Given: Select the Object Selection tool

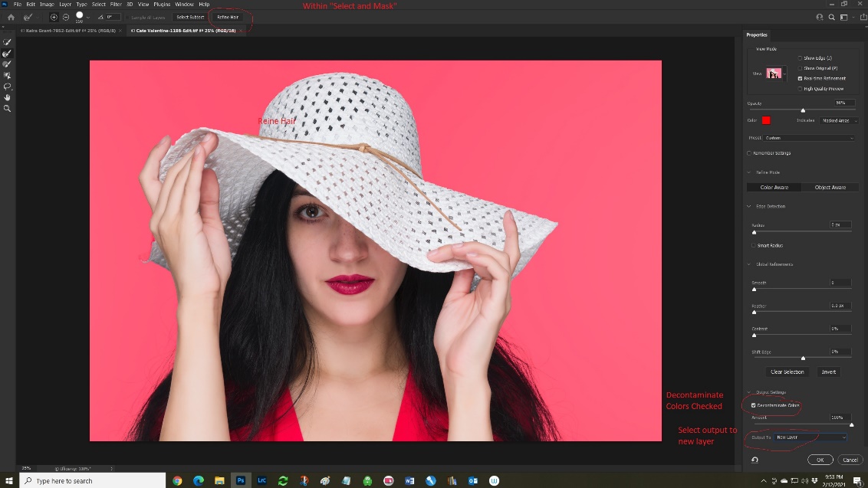Looking at the screenshot, I should pyautogui.click(x=7, y=75).
